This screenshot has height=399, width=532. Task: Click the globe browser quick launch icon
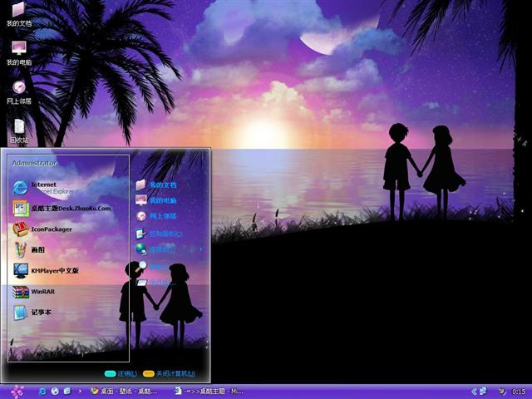click(x=55, y=392)
